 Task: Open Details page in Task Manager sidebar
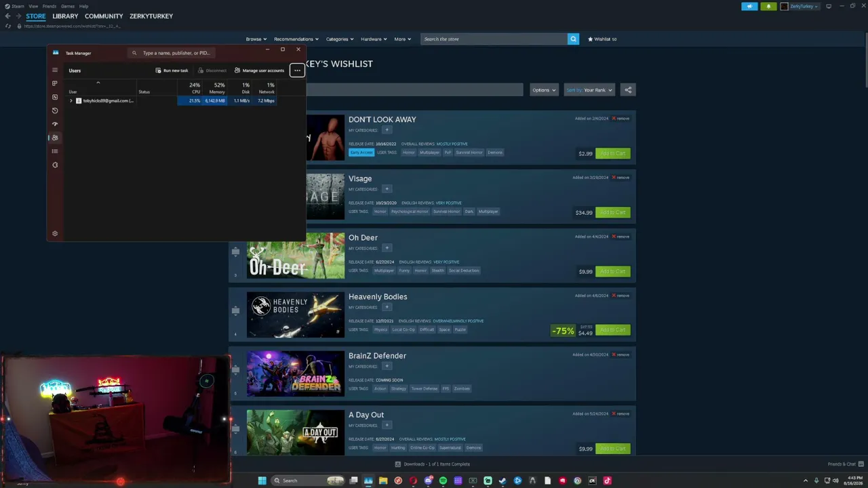tap(55, 151)
